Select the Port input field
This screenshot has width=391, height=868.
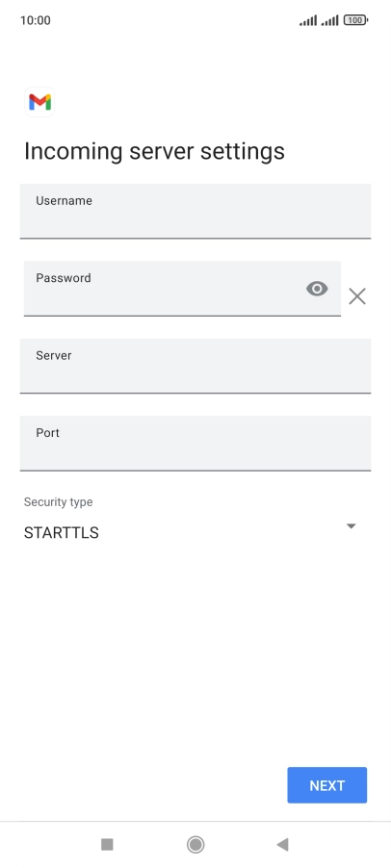195,444
